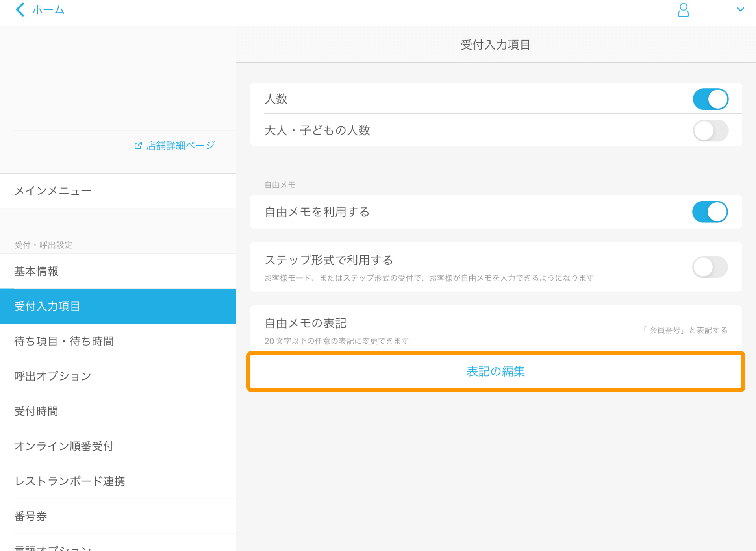The image size is (756, 551).
Task: Select 受付入力項目 in the sidebar
Action: coord(118,306)
